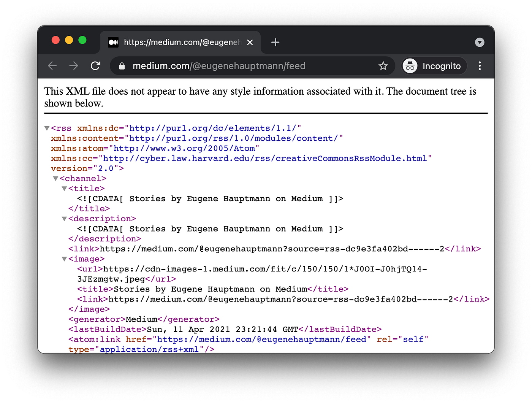Click the Medium favicon on the tab

113,42
